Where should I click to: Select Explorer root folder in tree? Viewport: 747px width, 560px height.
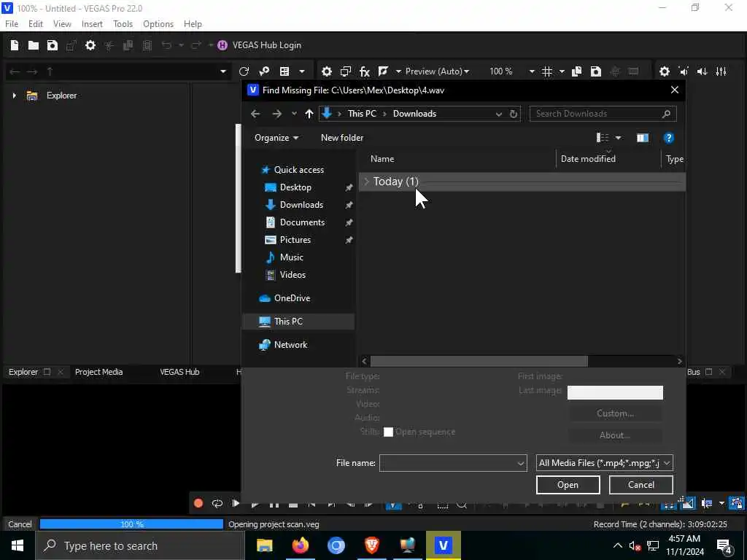pyautogui.click(x=61, y=96)
